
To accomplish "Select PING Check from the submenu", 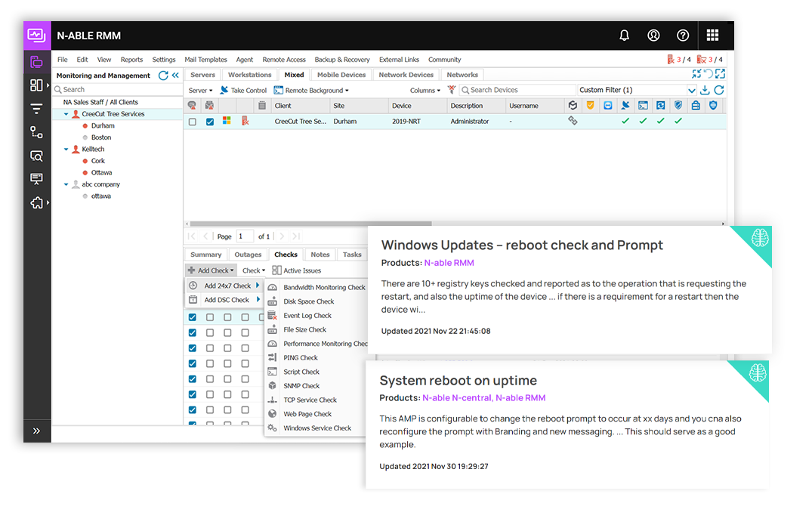I will click(301, 358).
